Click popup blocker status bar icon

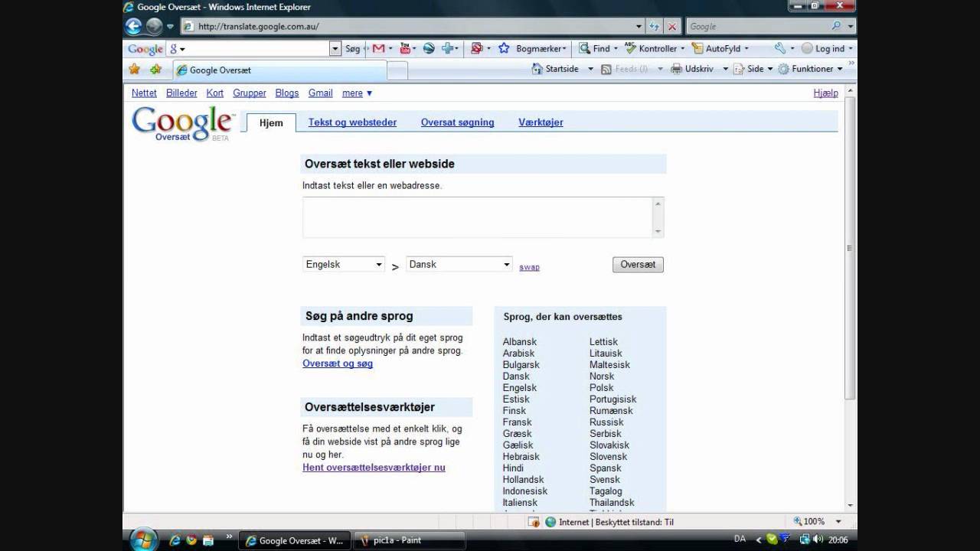tap(534, 522)
